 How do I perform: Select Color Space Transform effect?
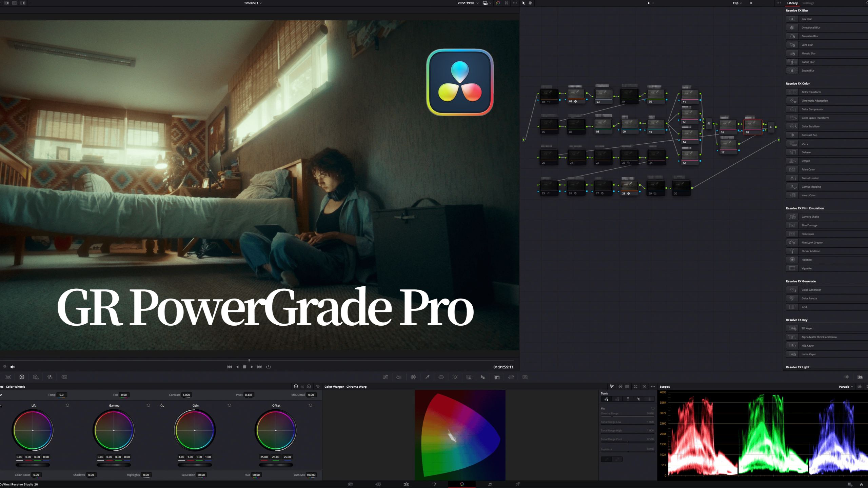[x=827, y=118]
